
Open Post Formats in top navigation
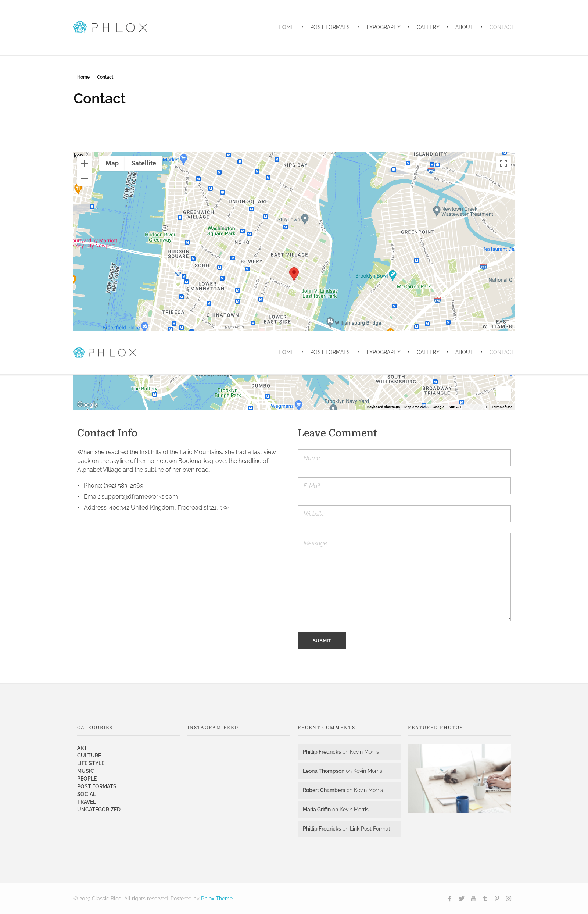point(330,27)
